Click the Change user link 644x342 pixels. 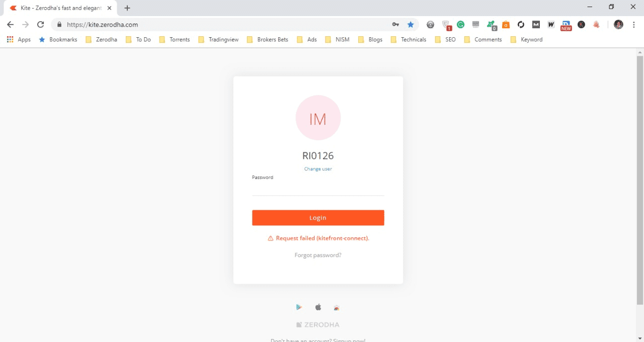(318, 168)
